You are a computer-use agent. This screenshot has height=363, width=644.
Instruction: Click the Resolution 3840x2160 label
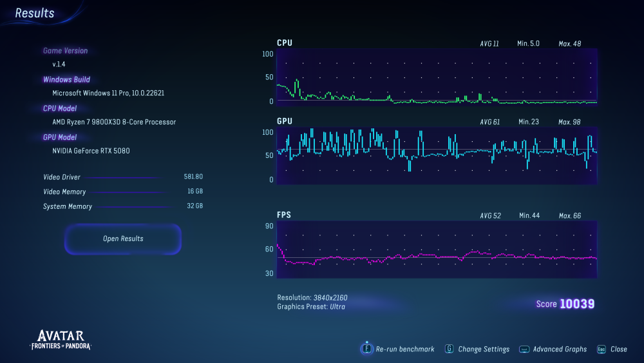pyautogui.click(x=312, y=298)
